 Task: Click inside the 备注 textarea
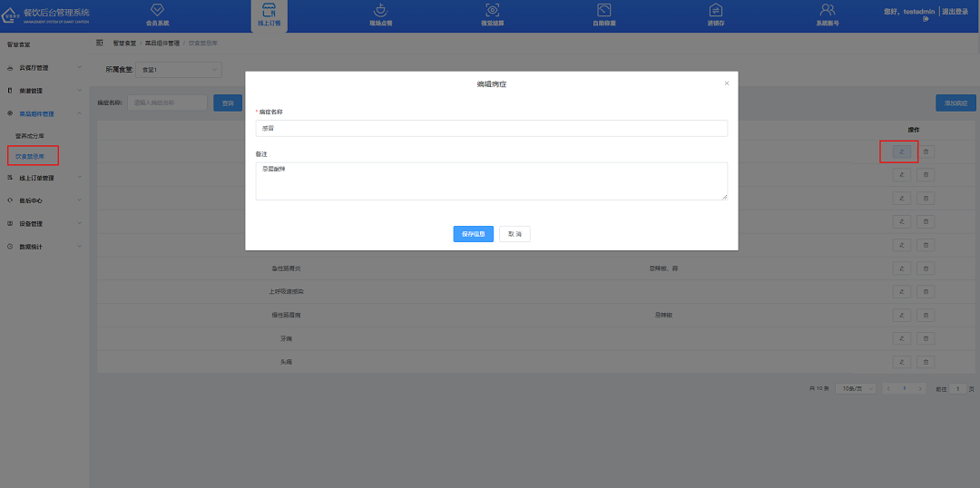click(x=491, y=181)
